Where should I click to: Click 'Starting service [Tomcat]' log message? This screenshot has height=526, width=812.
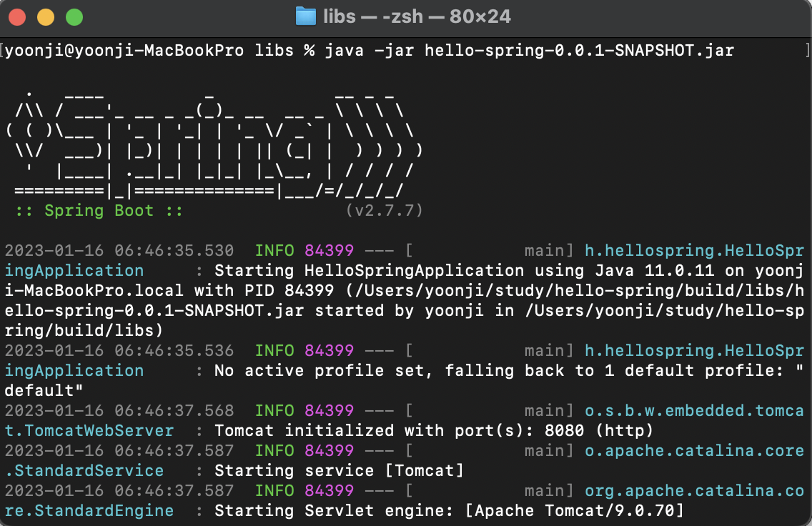click(340, 470)
